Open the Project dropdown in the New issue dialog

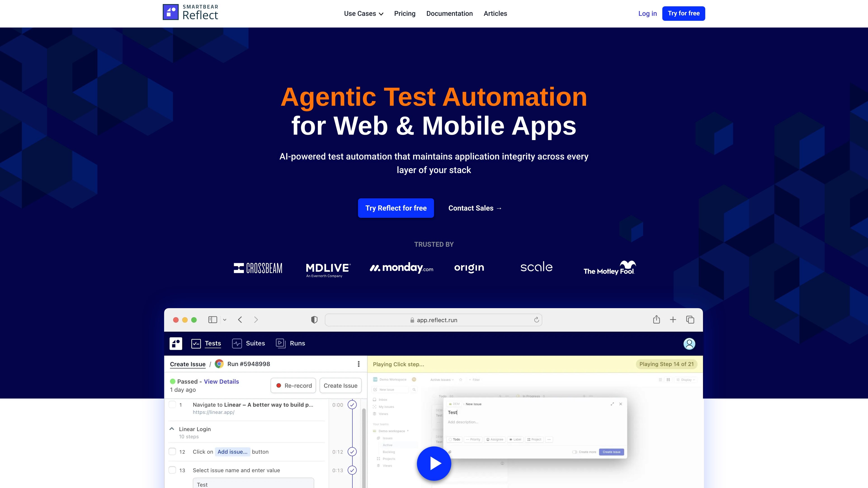[x=534, y=439]
